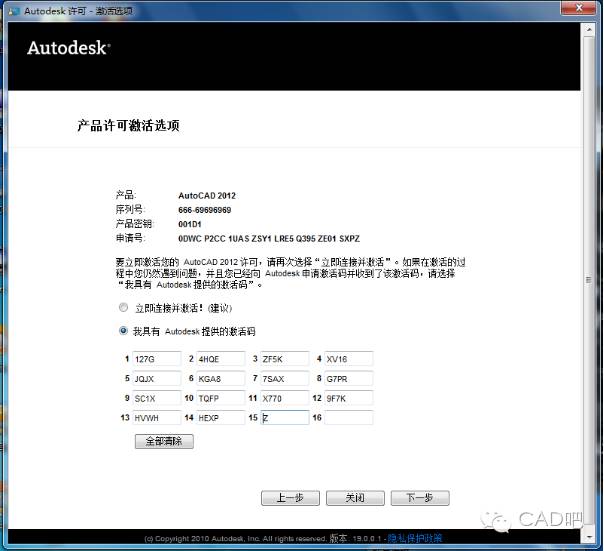Image resolution: width=604 pixels, height=551 pixels.
Task: Close the Autodesk license window
Action: click(578, 8)
